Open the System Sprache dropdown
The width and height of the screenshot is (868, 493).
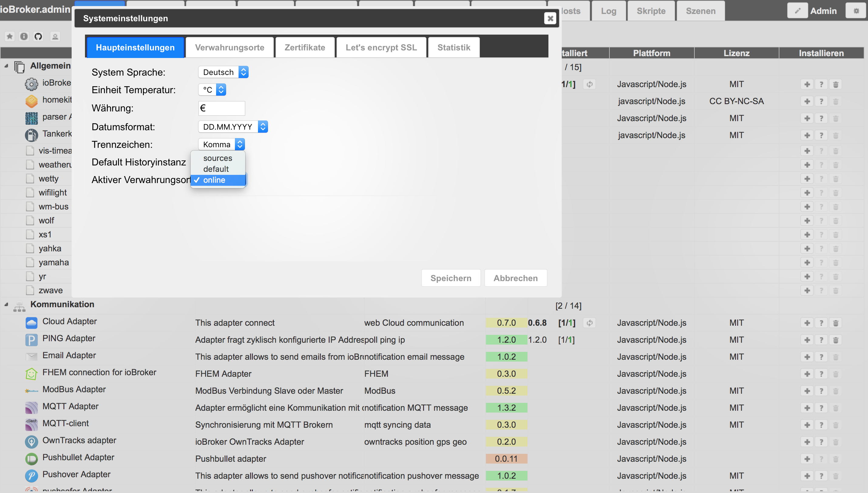click(x=223, y=72)
